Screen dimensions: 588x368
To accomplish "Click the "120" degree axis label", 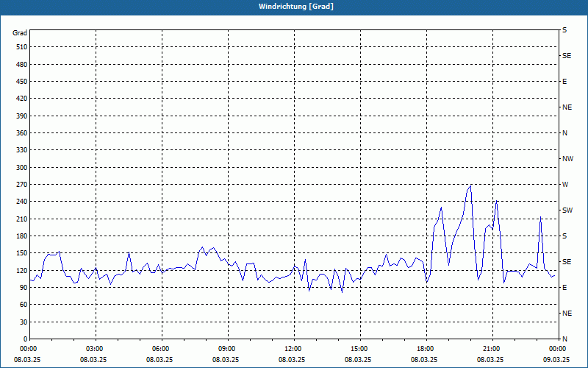I will [x=22, y=270].
